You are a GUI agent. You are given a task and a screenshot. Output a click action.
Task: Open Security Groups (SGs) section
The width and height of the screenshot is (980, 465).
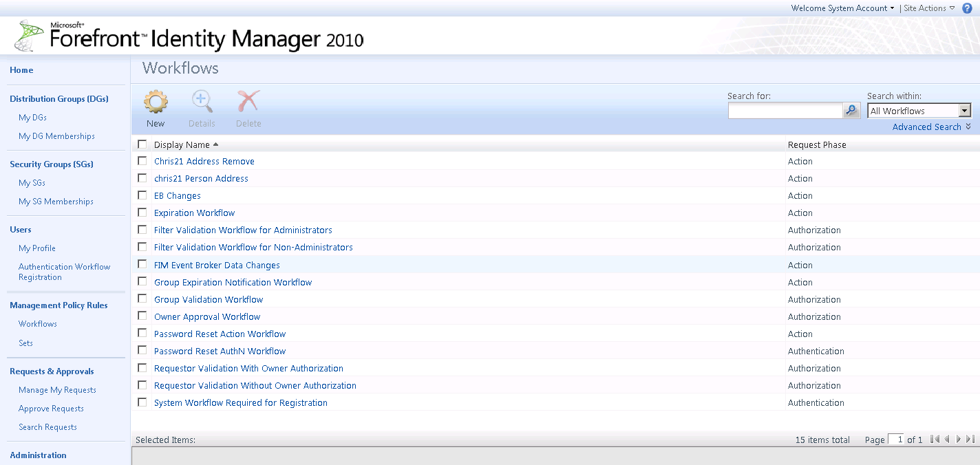tap(52, 164)
